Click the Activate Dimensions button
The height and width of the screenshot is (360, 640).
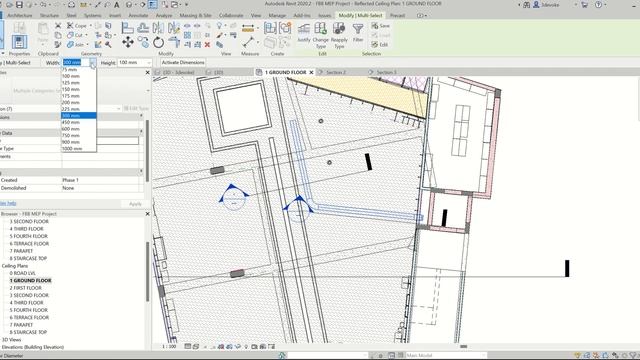(x=183, y=62)
